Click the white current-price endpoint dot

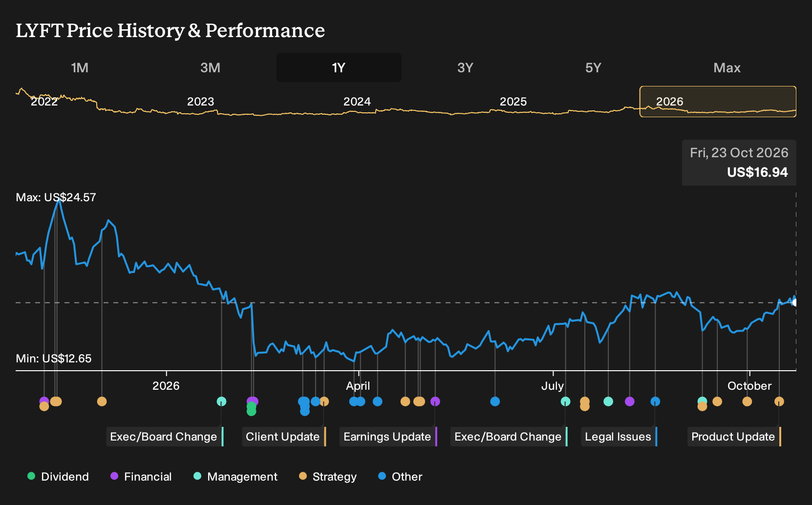[795, 303]
